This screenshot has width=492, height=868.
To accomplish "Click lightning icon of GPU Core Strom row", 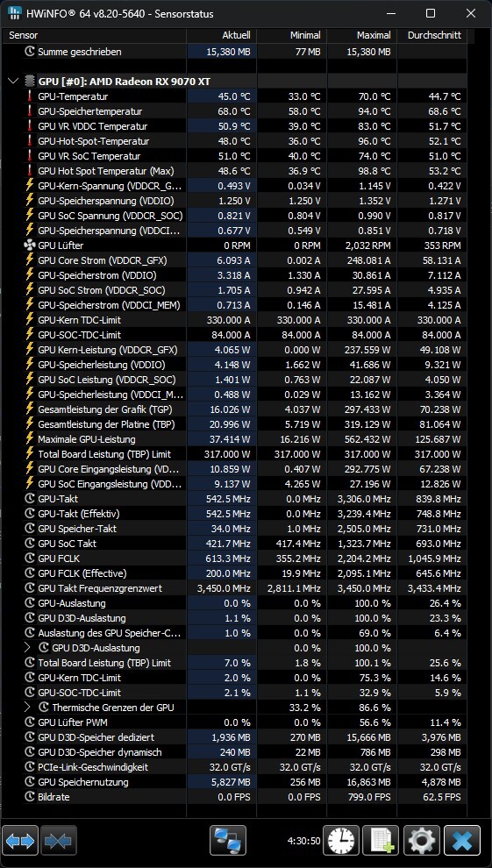I will [30, 260].
